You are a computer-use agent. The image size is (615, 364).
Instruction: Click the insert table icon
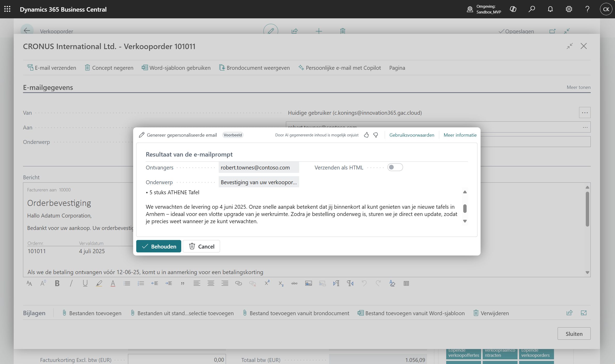click(x=406, y=283)
